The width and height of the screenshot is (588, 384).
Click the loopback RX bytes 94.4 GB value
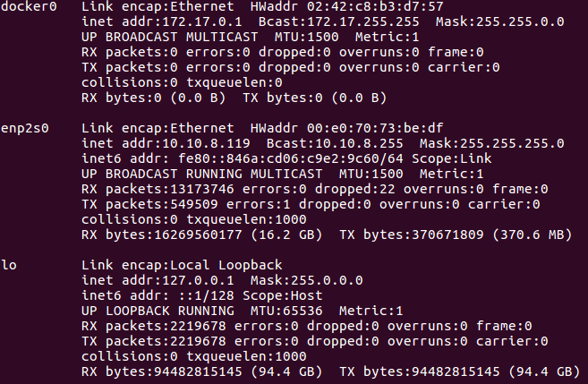click(x=286, y=372)
